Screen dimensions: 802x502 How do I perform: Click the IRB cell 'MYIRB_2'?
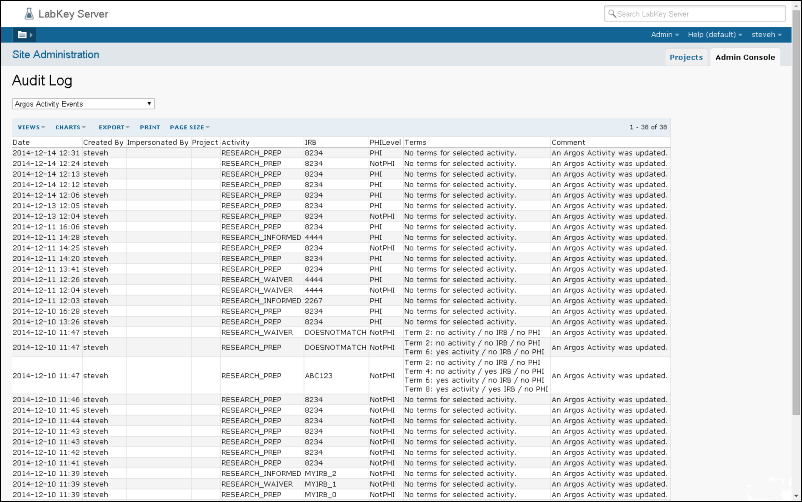click(320, 474)
